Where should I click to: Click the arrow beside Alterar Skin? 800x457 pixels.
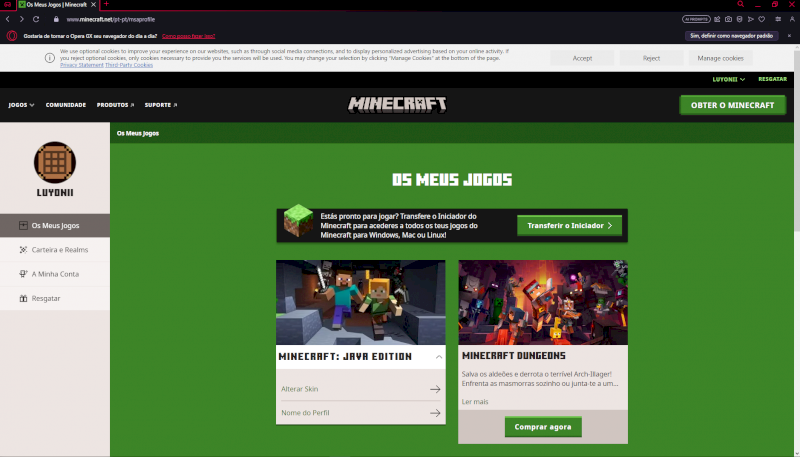click(x=435, y=389)
